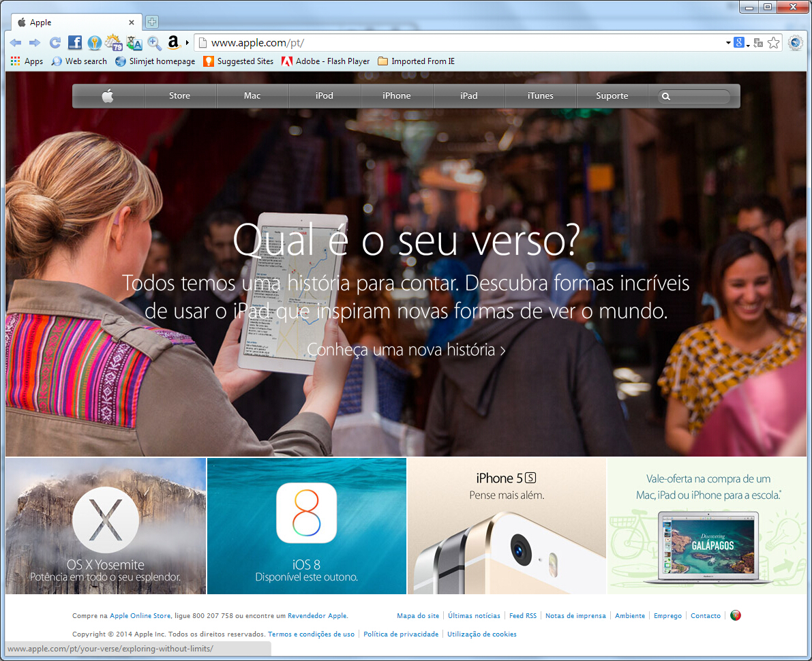The image size is (812, 661).
Task: Open the weather forecast toolbar icon
Action: (x=114, y=42)
